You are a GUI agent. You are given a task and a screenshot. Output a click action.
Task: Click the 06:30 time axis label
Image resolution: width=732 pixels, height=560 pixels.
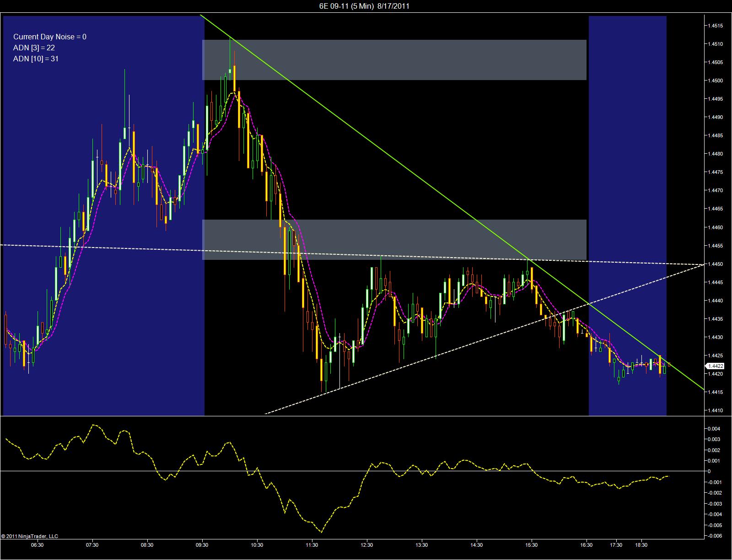coord(37,545)
